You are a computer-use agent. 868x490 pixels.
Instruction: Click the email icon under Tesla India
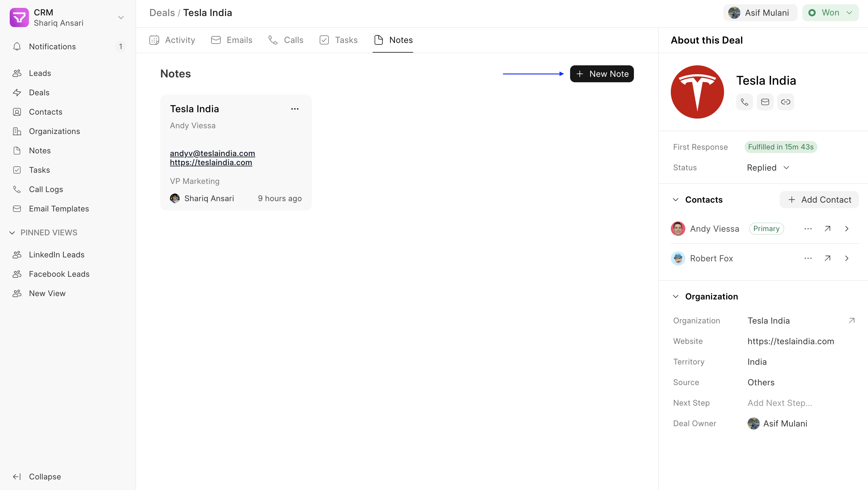coord(765,102)
